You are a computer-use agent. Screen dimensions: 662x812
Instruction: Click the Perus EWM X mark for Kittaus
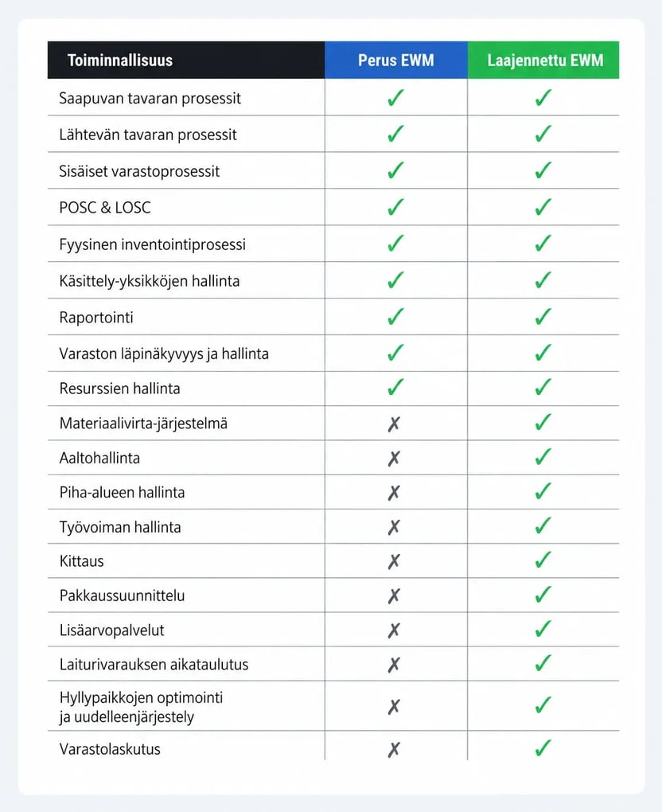click(x=394, y=561)
